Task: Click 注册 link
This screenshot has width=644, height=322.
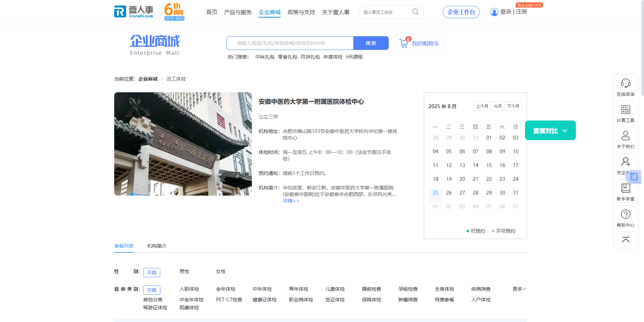Action: click(x=522, y=12)
